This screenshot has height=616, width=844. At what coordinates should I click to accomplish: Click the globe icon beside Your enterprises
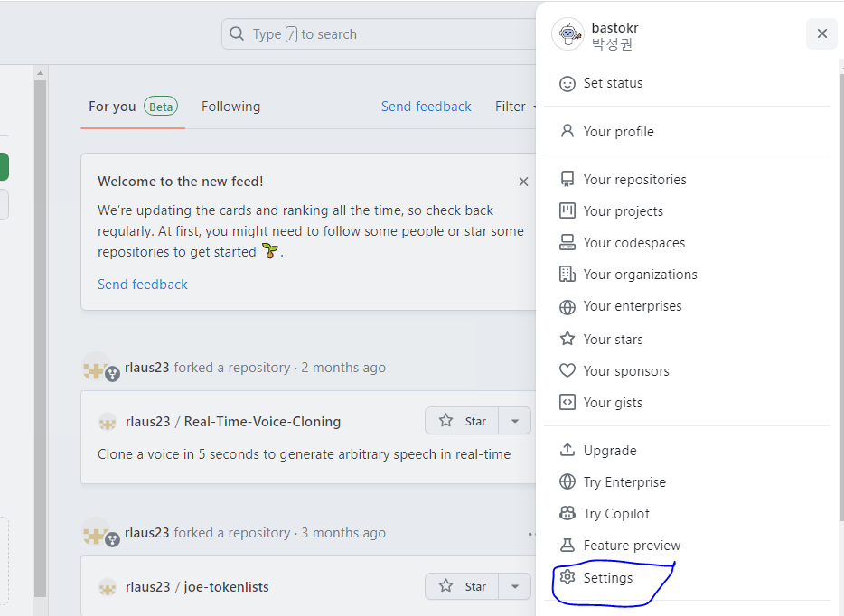click(x=567, y=307)
